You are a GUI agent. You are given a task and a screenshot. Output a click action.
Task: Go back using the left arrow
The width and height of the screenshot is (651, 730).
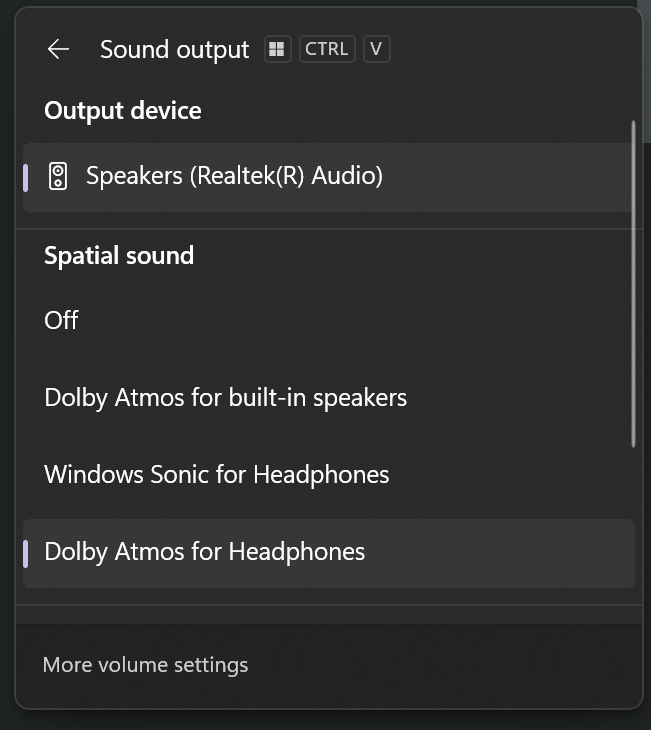click(x=58, y=49)
